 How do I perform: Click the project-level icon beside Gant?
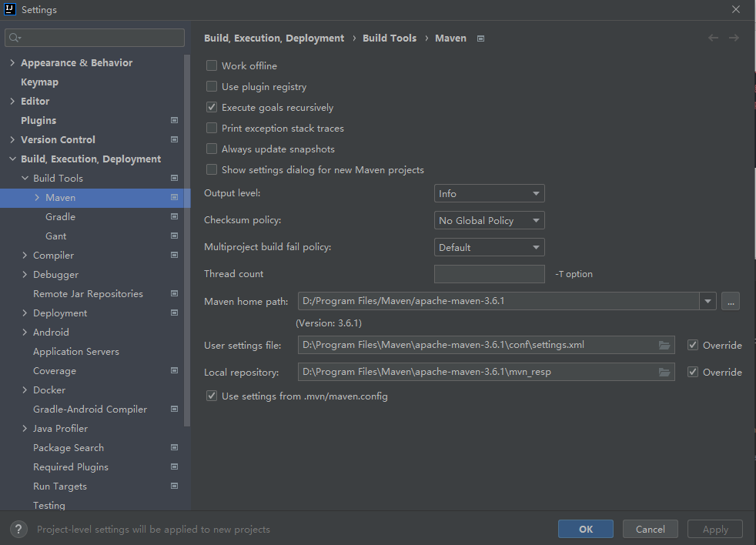click(175, 236)
